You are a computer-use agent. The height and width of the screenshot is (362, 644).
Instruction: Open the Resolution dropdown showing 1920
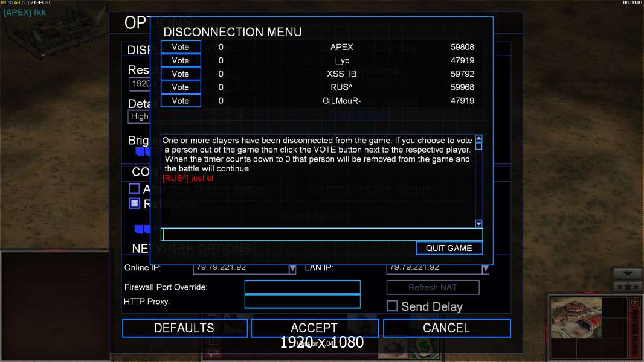(x=140, y=84)
